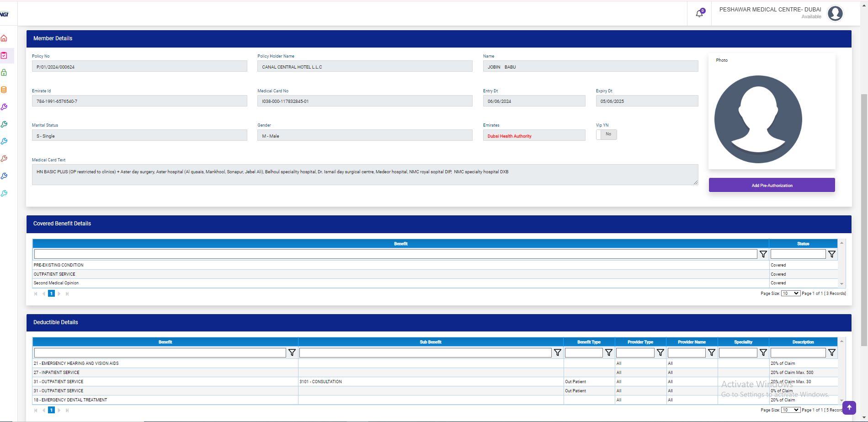Click the main page vertical scrollbar
Image resolution: width=868 pixels, height=422 pixels.
coord(863,219)
